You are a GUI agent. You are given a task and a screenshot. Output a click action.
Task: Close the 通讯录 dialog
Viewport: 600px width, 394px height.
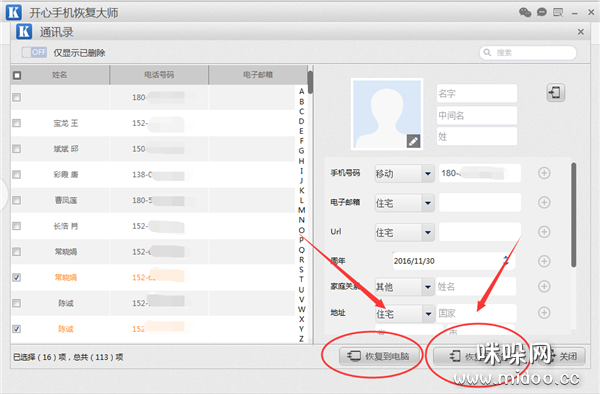pos(580,32)
